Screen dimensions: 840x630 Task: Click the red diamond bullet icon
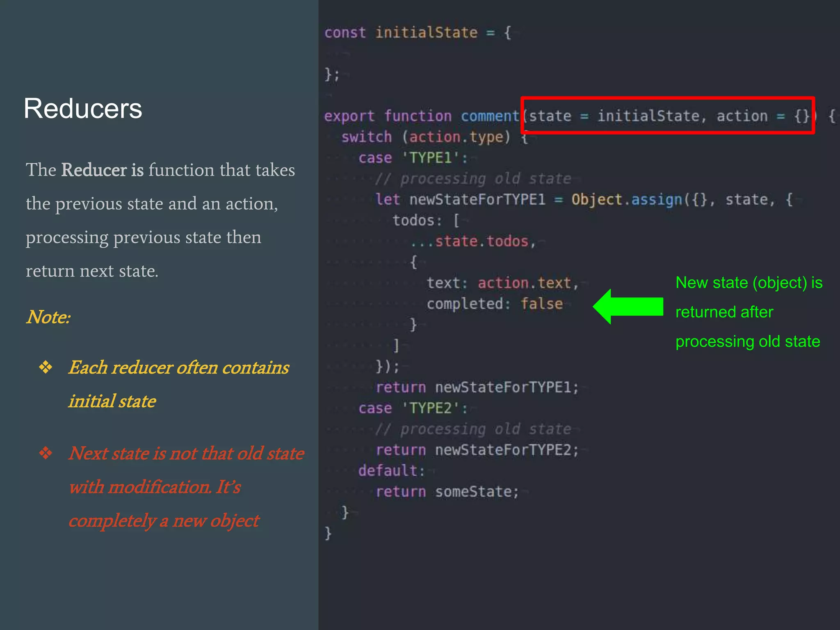click(46, 453)
